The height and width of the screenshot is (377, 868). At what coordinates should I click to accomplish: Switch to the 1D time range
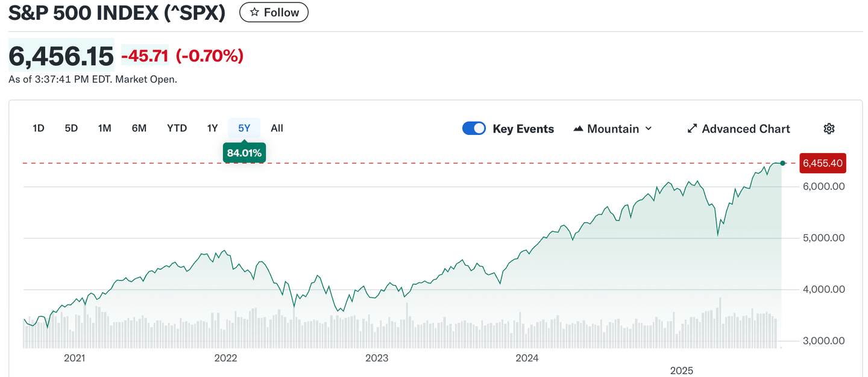[38, 128]
